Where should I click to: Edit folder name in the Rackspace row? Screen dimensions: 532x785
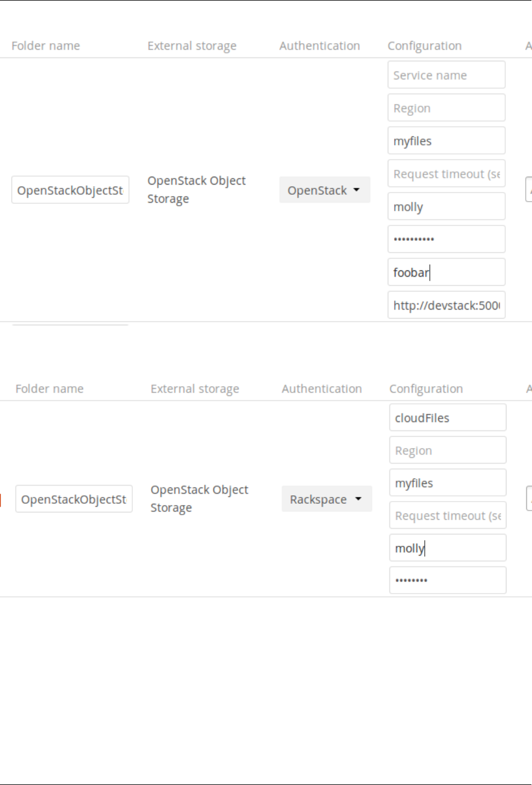pos(74,499)
